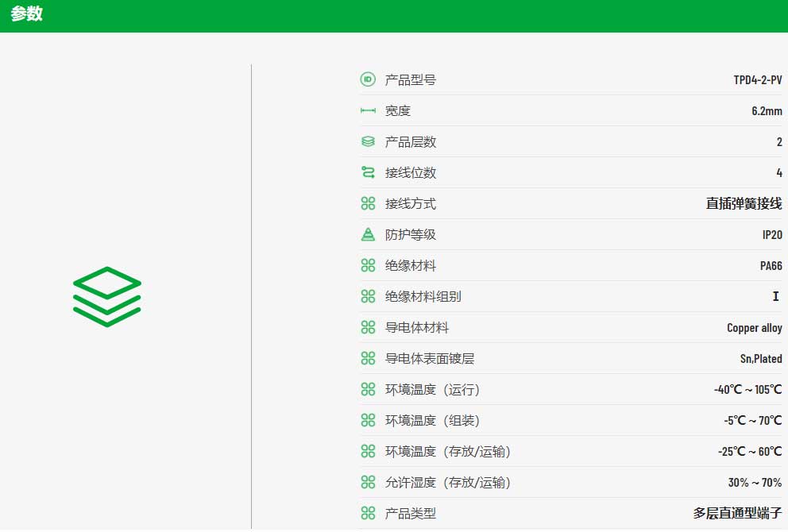Click the icon beside 产品类型
The width and height of the screenshot is (788, 532).
tap(368, 513)
